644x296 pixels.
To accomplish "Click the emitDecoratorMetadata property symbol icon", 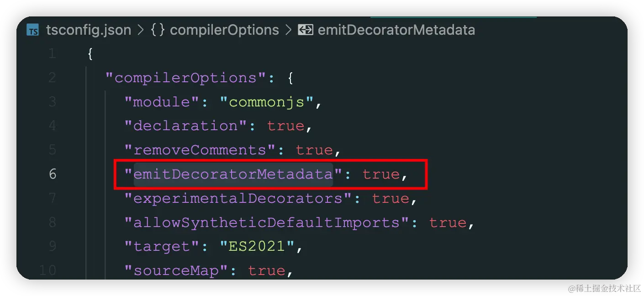I will (x=305, y=30).
